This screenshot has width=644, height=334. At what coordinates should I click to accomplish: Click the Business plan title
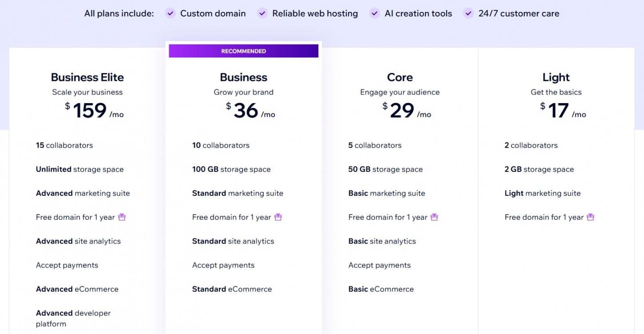(243, 77)
